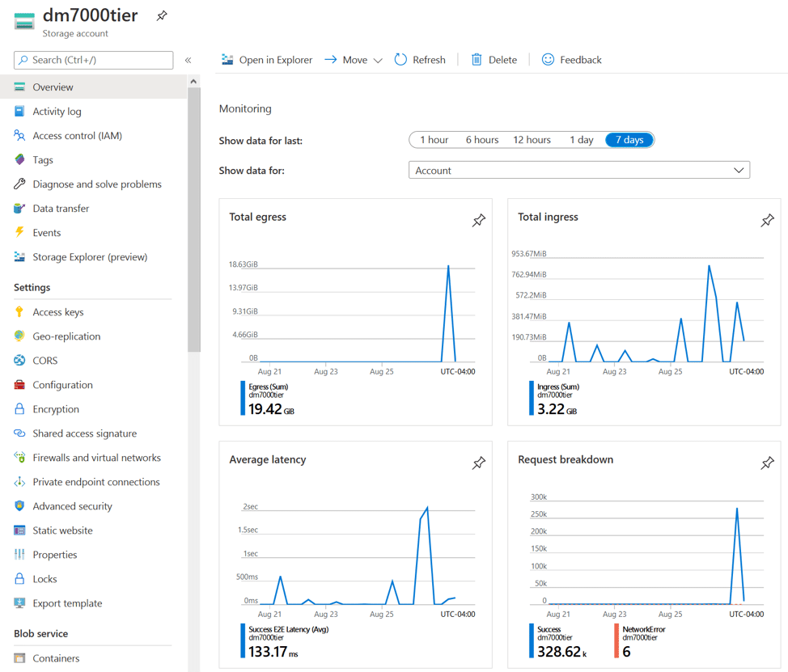This screenshot has width=788, height=672.
Task: Open the Containers link under Blob service
Action: pos(56,658)
